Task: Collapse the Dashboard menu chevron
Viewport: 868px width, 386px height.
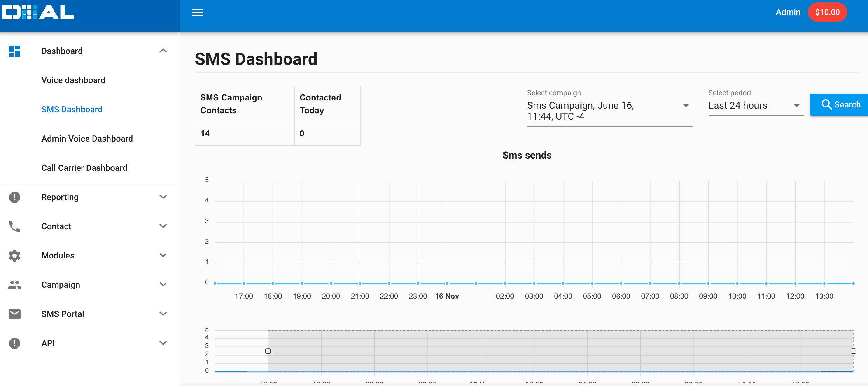Action: 163,51
